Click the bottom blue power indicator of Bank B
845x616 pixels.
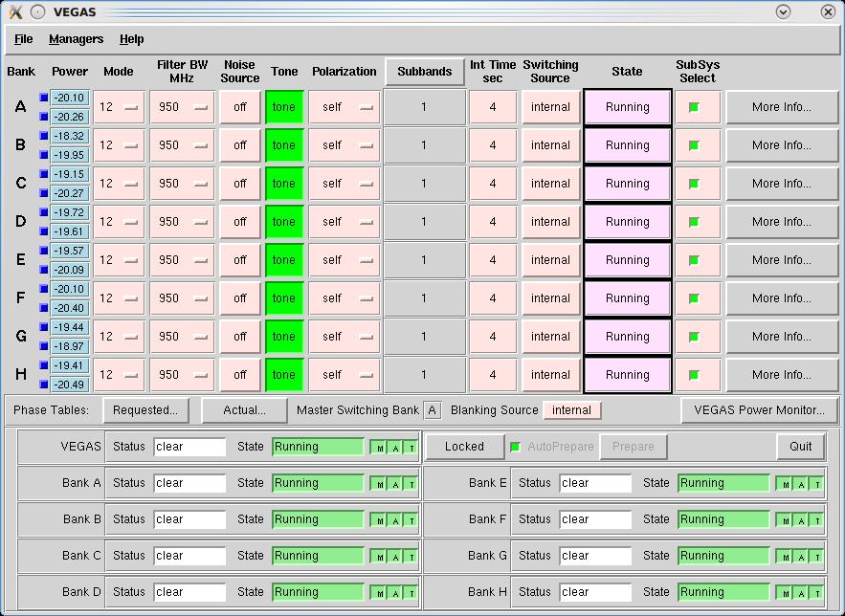coord(44,155)
